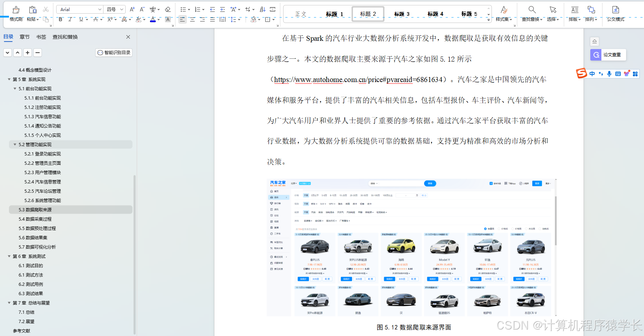
Task: Expand the styles gallery list
Action: (x=489, y=20)
